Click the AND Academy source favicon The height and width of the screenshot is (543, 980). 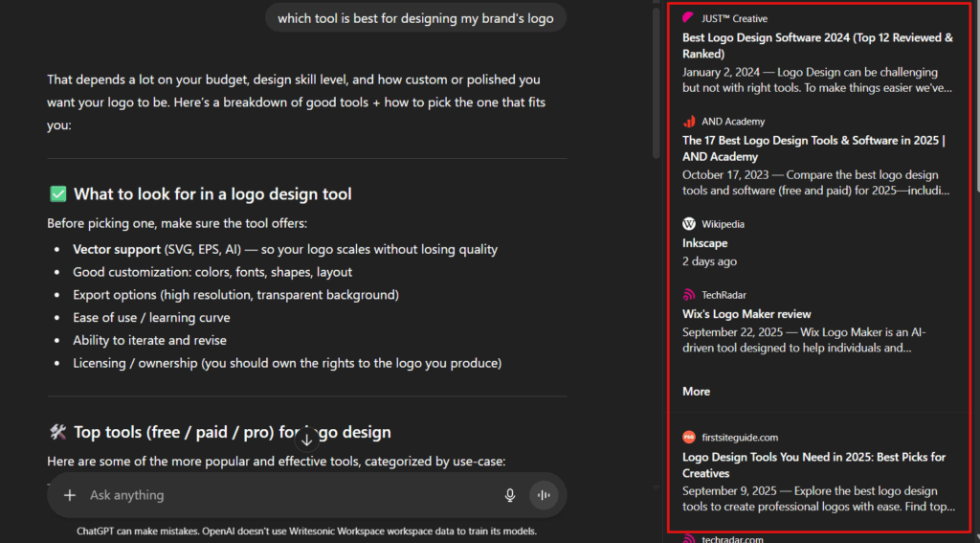689,122
